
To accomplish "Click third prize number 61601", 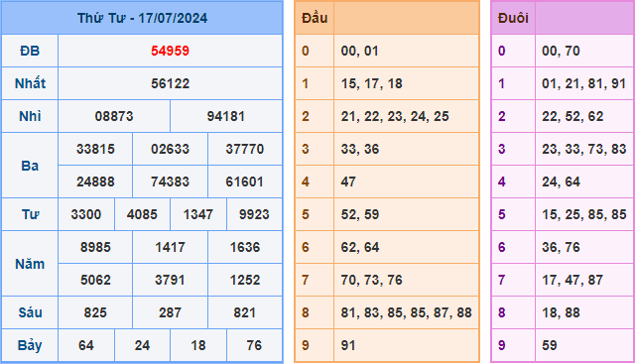I will (245, 182).
